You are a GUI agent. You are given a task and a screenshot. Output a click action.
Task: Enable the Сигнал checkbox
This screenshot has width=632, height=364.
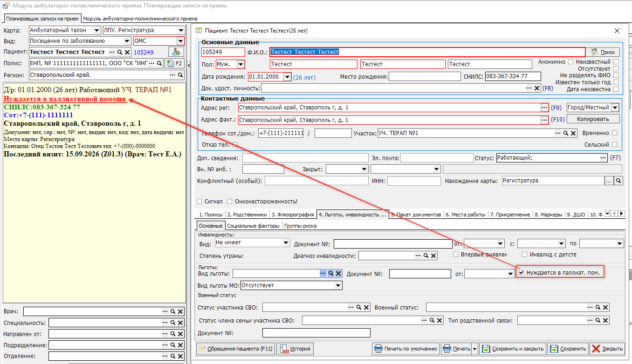199,202
